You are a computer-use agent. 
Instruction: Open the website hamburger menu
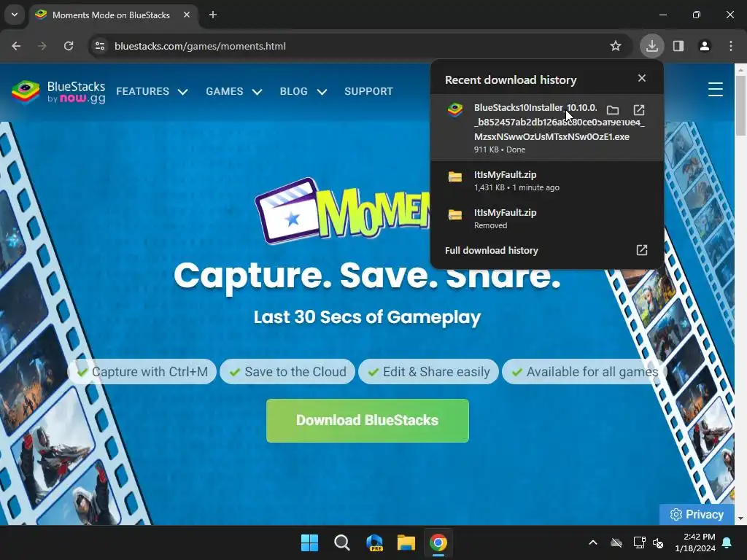pos(715,90)
